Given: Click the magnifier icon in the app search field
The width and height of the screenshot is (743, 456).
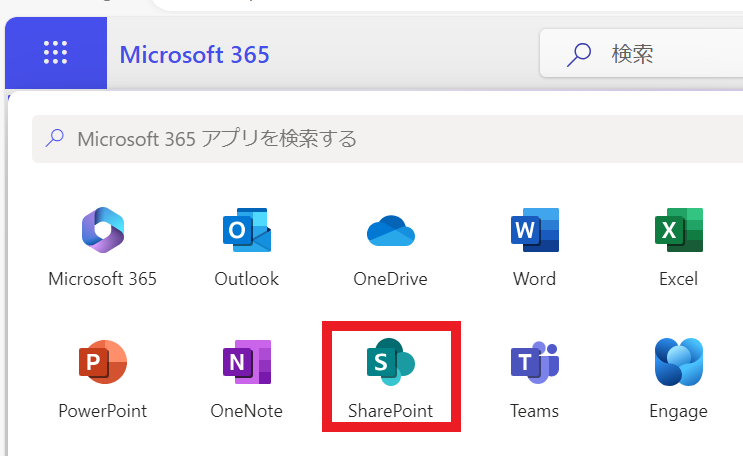Looking at the screenshot, I should click(55, 138).
